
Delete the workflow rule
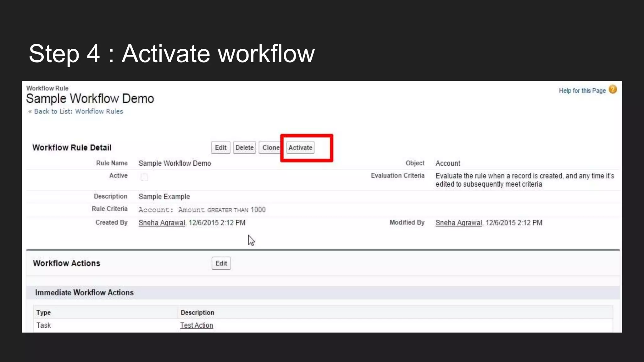pyautogui.click(x=245, y=148)
